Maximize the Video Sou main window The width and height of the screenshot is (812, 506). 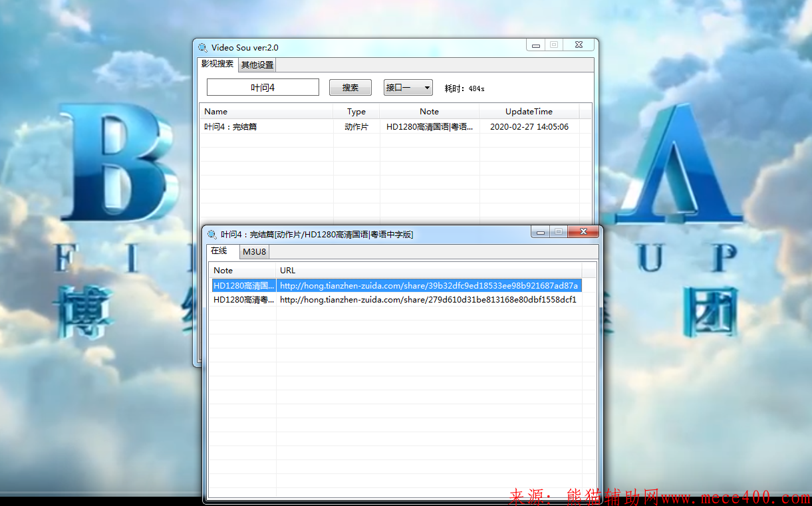(553, 45)
